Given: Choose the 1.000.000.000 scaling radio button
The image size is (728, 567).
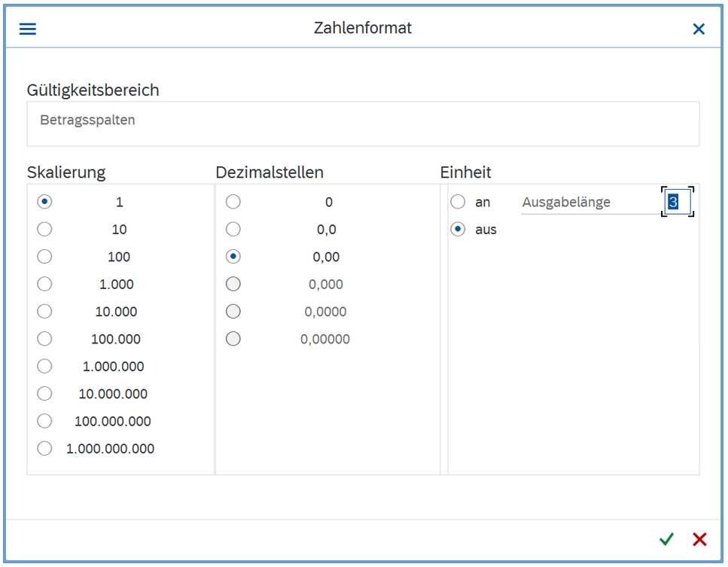Looking at the screenshot, I should pyautogui.click(x=45, y=448).
